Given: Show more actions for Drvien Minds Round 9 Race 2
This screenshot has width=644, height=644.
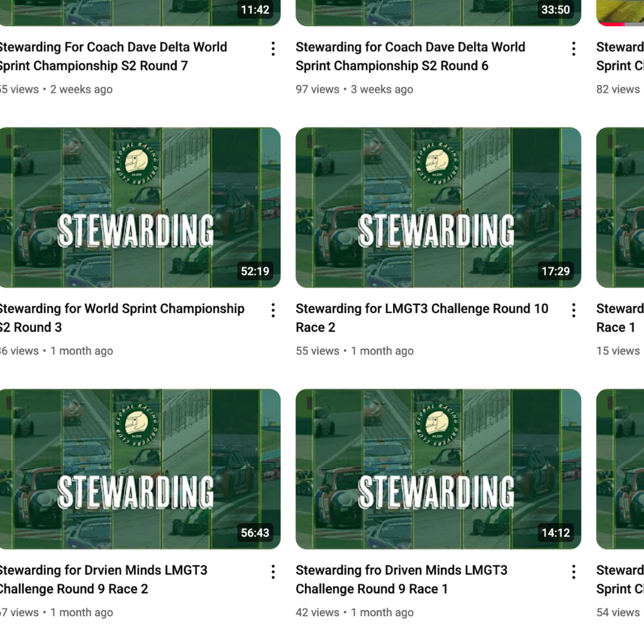Looking at the screenshot, I should 273,572.
